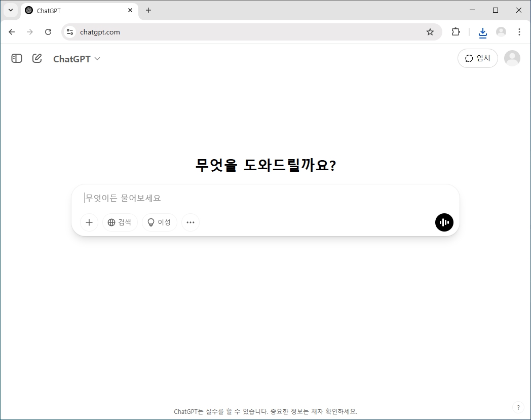531x420 pixels.
Task: Open the ChatGPT model selector dropdown
Action: click(77, 59)
